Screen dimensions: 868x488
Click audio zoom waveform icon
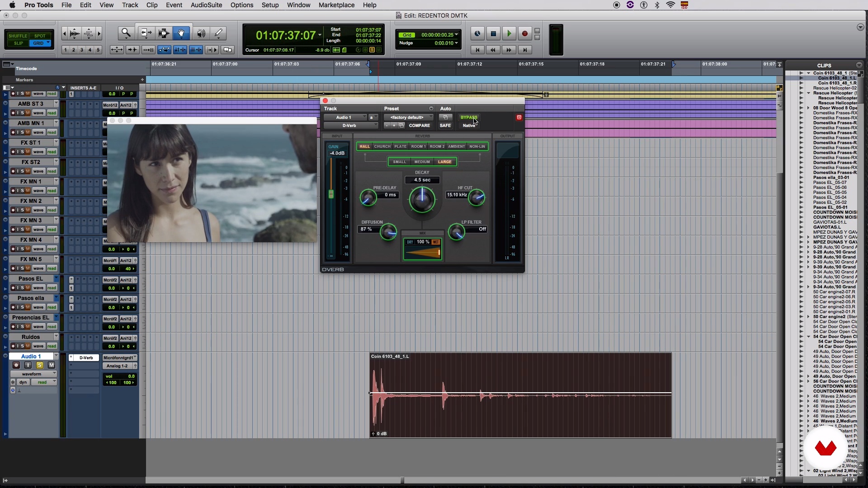[75, 33]
